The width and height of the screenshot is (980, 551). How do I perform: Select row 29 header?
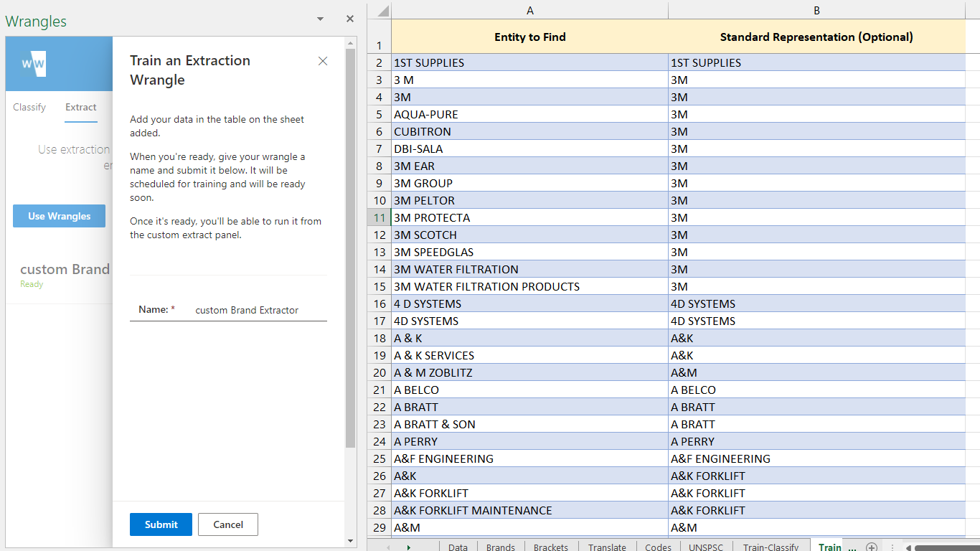pos(379,527)
